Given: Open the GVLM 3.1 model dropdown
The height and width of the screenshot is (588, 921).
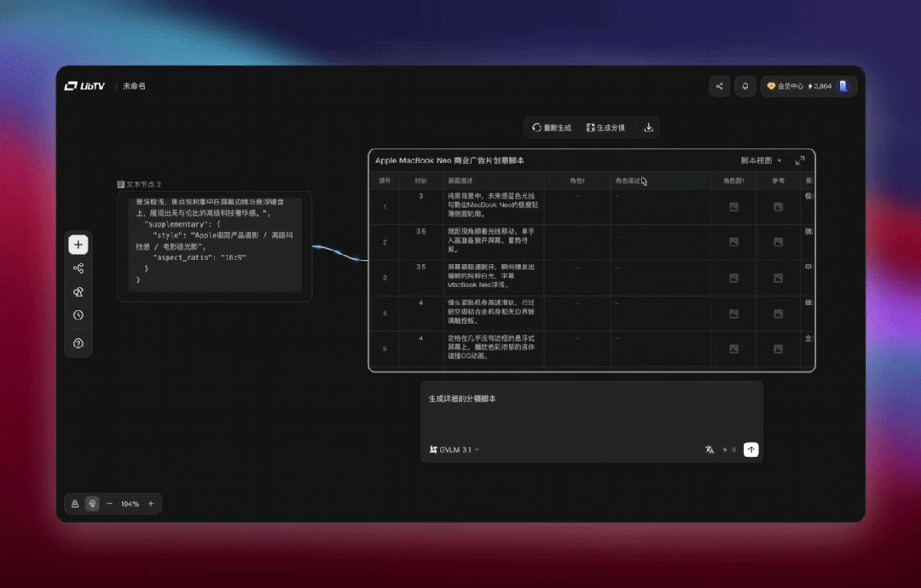Looking at the screenshot, I should [x=455, y=450].
